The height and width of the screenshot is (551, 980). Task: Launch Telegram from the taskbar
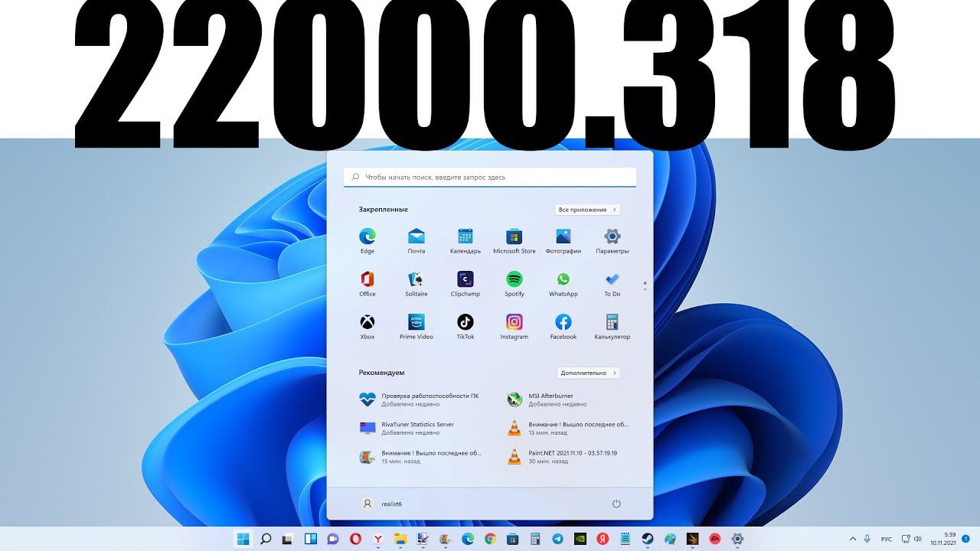557,539
